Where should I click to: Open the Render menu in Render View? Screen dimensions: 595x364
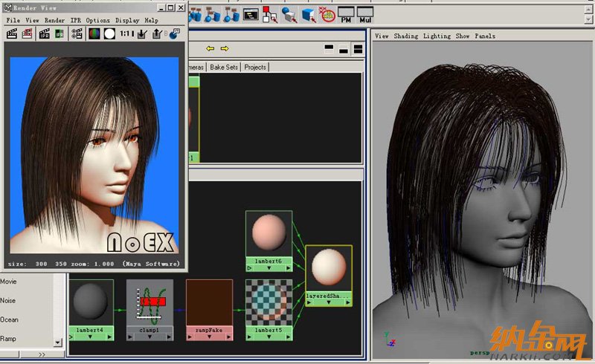[x=54, y=20]
